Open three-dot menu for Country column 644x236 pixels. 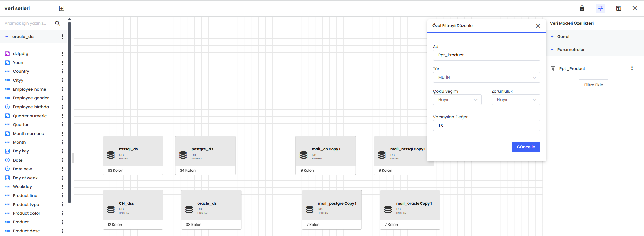62,71
